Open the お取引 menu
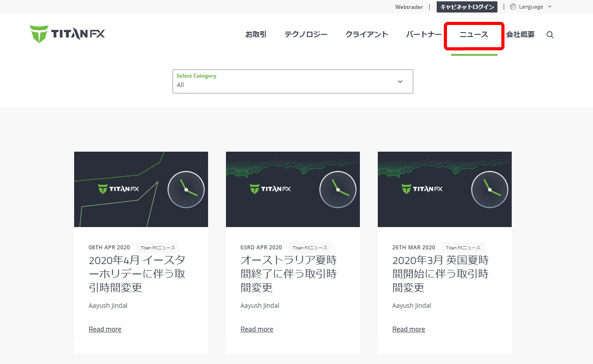The width and height of the screenshot is (593, 364). (256, 34)
